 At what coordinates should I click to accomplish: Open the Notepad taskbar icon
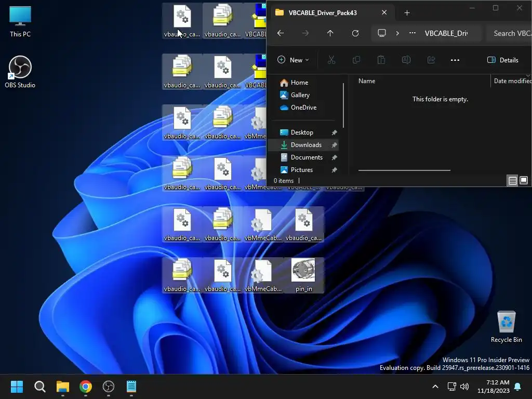[x=131, y=387]
